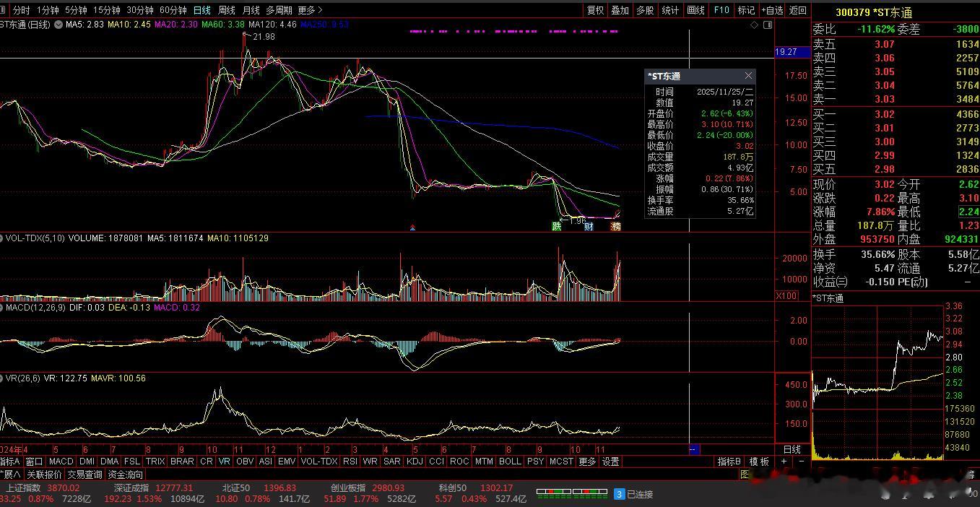Click the red-green market breadth bar
Viewport: 980px width, 507px height.
pyautogui.click(x=571, y=493)
